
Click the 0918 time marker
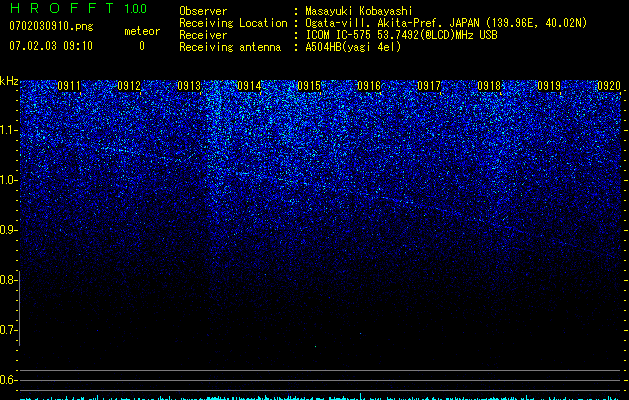pyautogui.click(x=489, y=86)
